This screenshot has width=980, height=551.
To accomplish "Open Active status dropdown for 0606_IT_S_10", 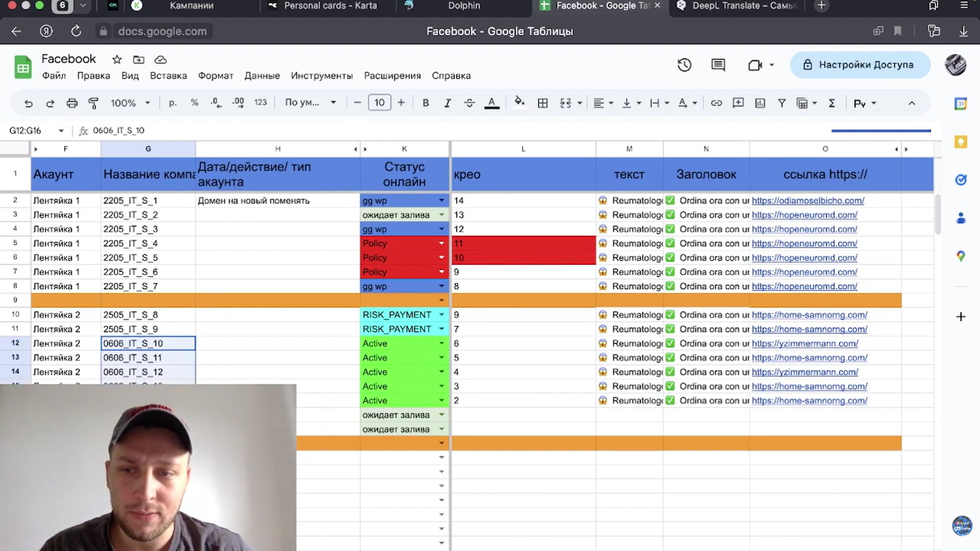I will coord(442,343).
